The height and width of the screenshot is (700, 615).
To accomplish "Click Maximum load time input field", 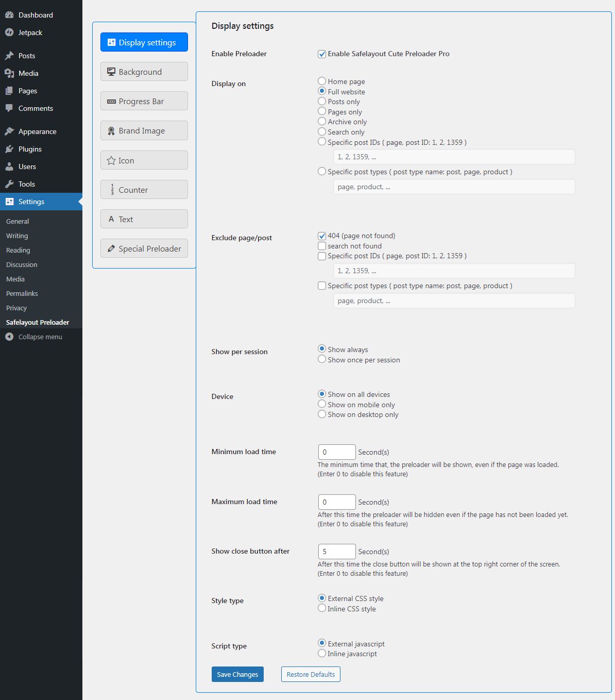I will [x=337, y=502].
